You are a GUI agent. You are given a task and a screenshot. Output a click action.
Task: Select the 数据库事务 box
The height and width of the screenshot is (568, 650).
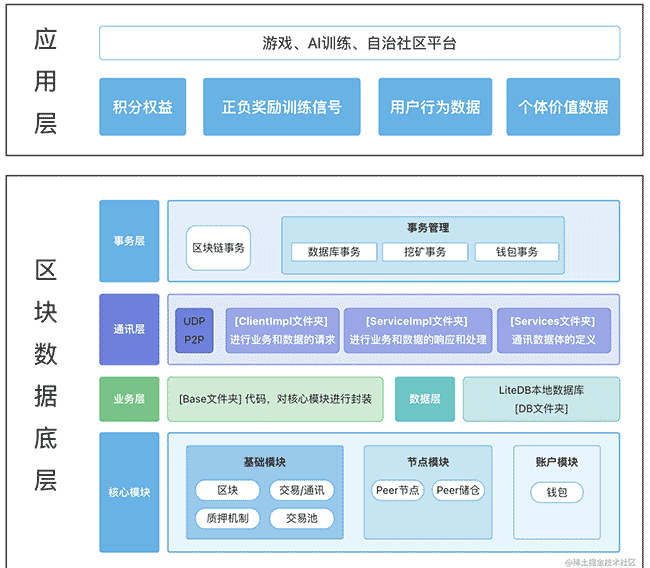pyautogui.click(x=334, y=252)
